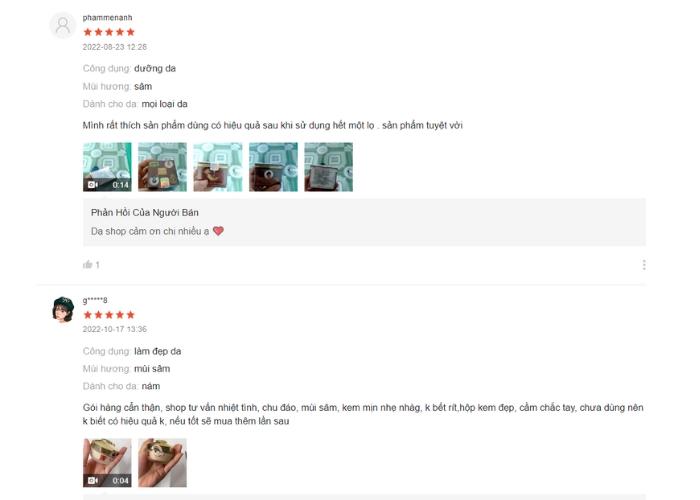Image resolution: width=700 pixels, height=500 pixels.
Task: Open hand-held cream jar photo
Action: coord(162,462)
